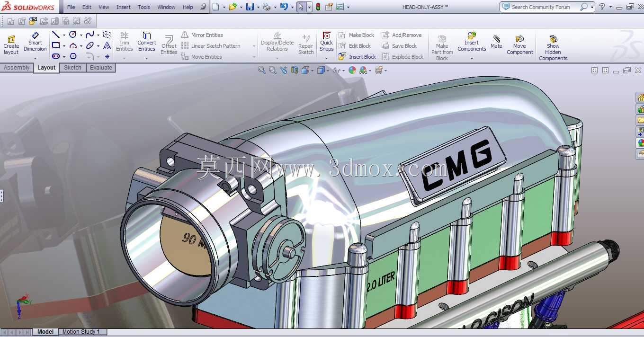Click the Options settings icon
This screenshot has width=644, height=337.
340,7
